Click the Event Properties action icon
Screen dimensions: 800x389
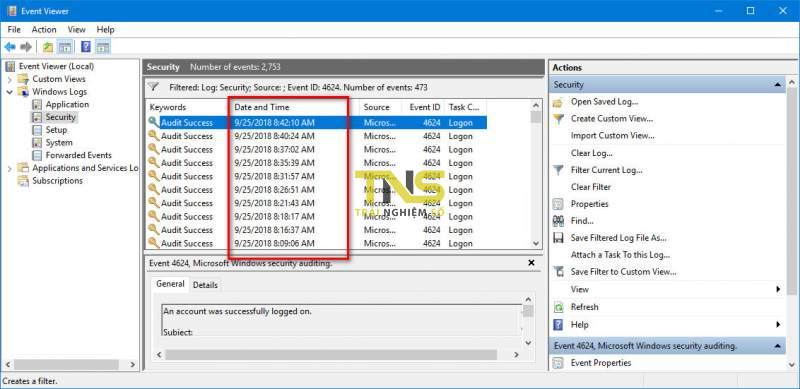pyautogui.click(x=559, y=363)
